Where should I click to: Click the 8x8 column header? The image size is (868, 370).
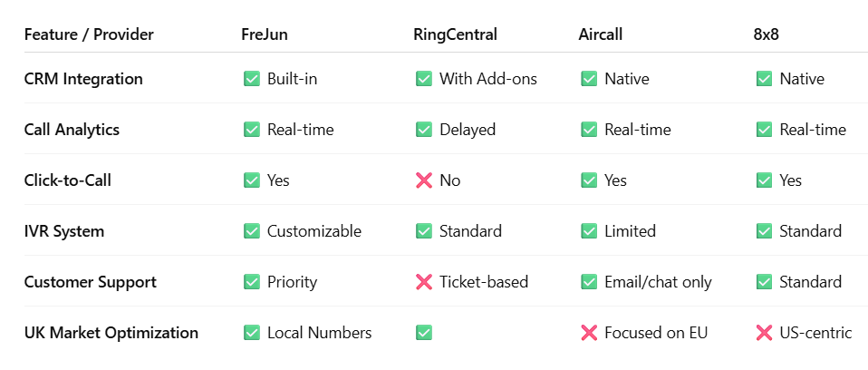coord(767,35)
